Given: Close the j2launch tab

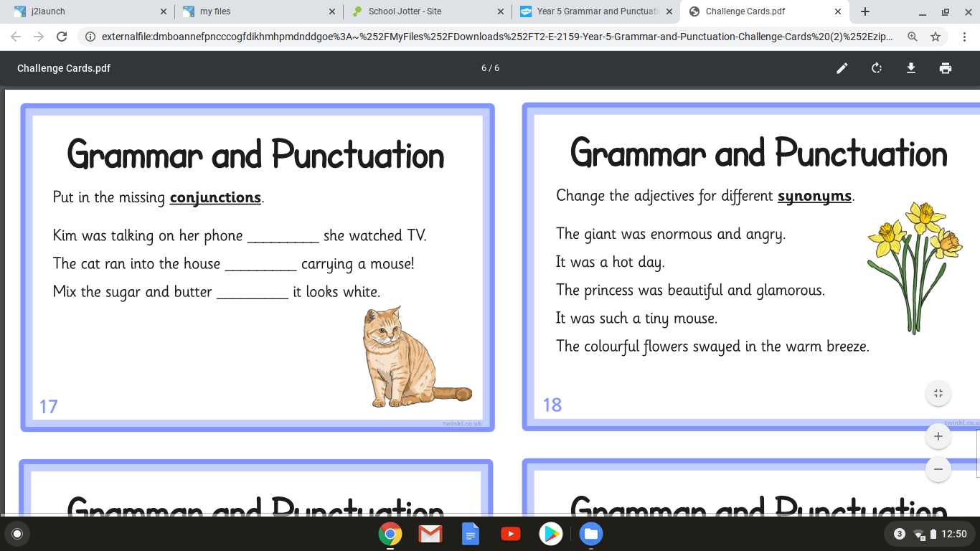Looking at the screenshot, I should coord(163,11).
